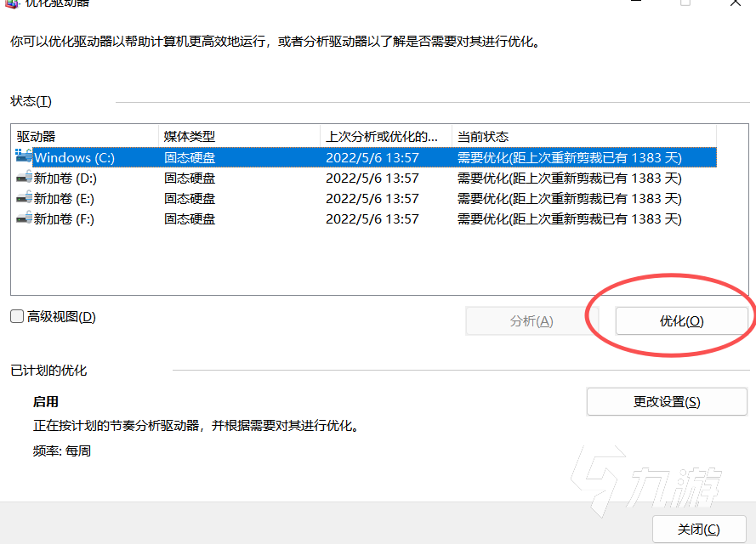Open 更改设置(S) for scheduled optimization
Image resolution: width=756 pixels, height=544 pixels.
[x=667, y=401]
